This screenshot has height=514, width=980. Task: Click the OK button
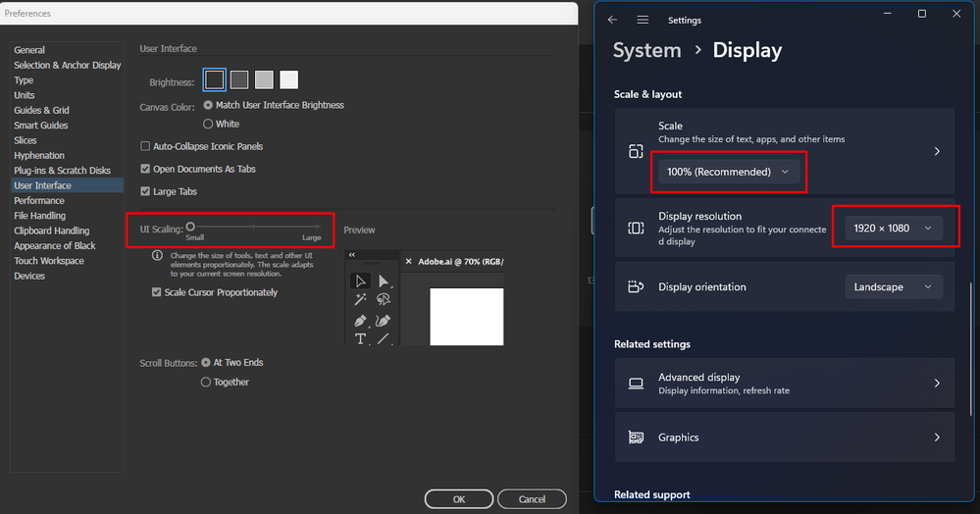pyautogui.click(x=459, y=499)
